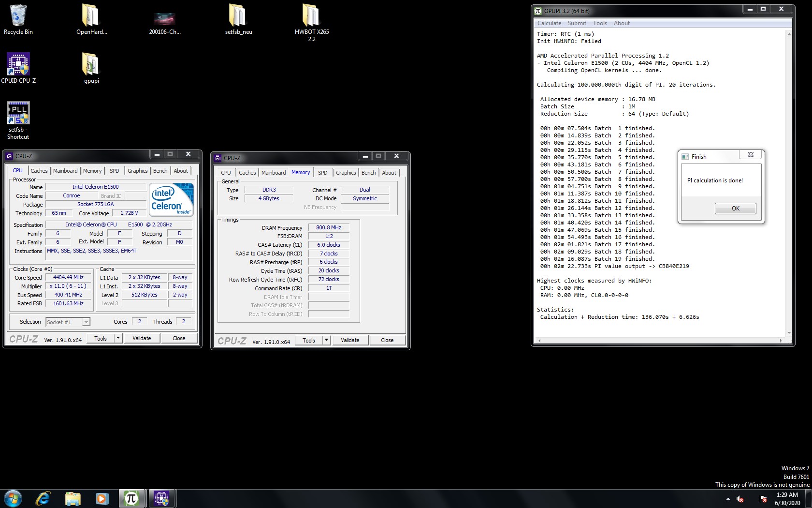
Task: Click the Windows Start orb
Action: [13, 498]
